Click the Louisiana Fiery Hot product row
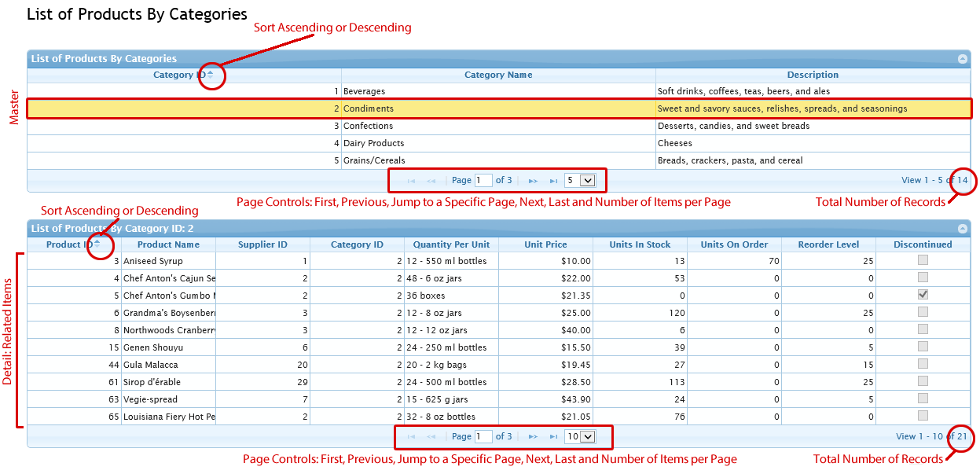Screen dimensions: 980x474 point(498,417)
